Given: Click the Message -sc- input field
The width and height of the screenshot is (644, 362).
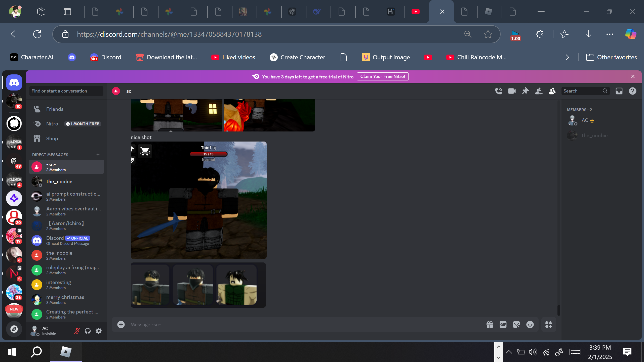Looking at the screenshot, I should (302, 325).
